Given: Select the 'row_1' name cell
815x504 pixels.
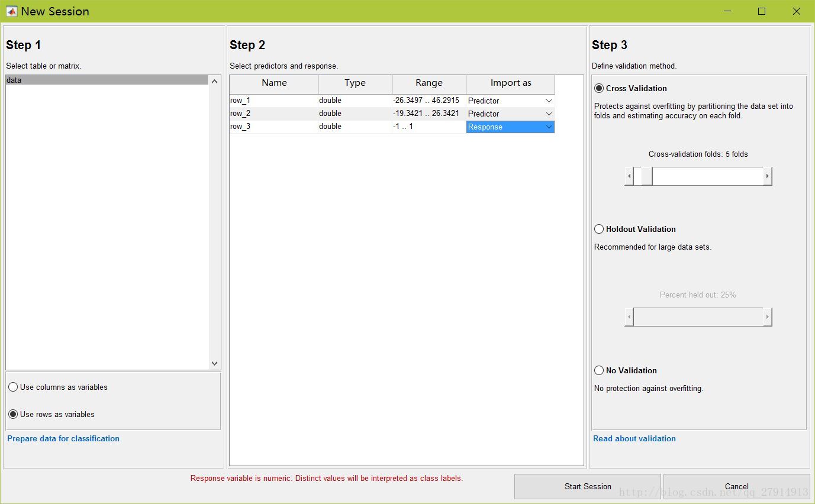Looking at the screenshot, I should [273, 101].
